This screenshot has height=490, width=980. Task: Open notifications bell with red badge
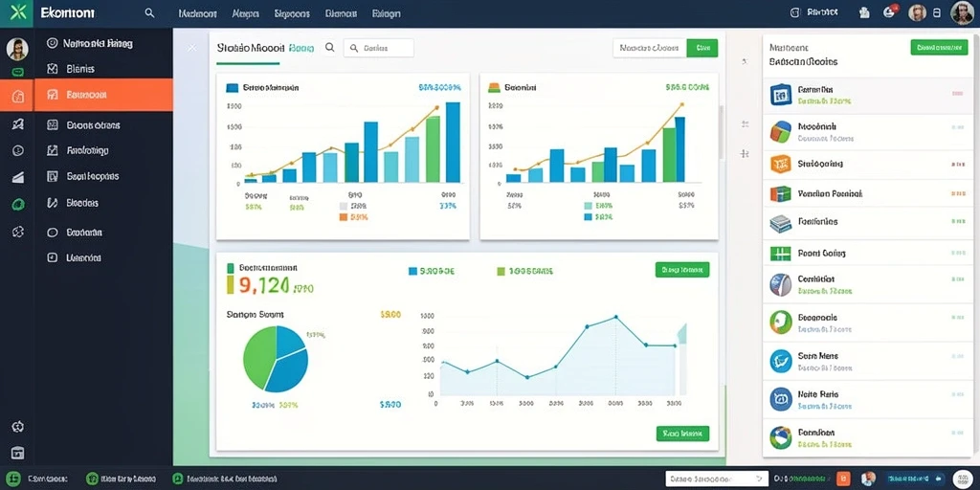click(x=889, y=11)
